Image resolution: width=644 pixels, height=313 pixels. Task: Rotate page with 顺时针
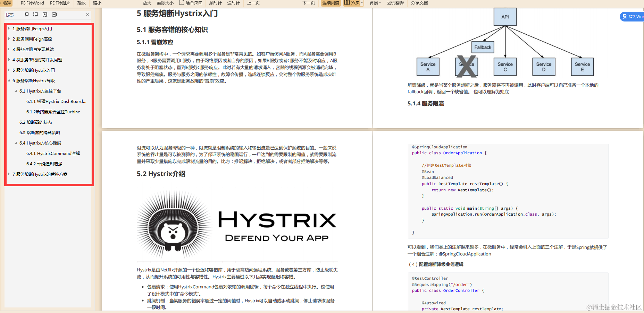tap(215, 3)
